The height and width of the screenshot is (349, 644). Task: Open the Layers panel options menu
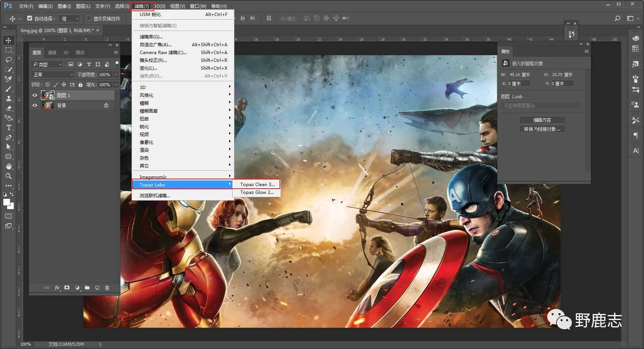coord(116,53)
